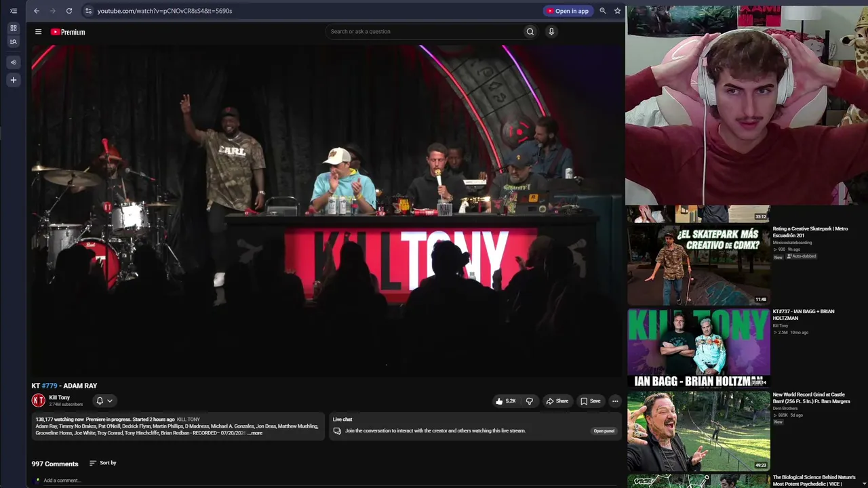868x488 pixels.
Task: Open the tab search icon in sidebar
Action: pos(13,42)
